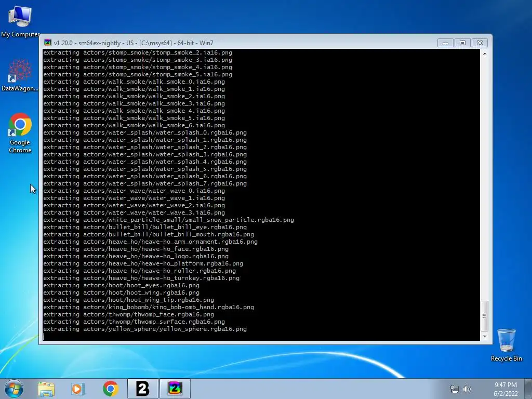Image resolution: width=532 pixels, height=399 pixels.
Task: Click the terminal window title icon
Action: tap(48, 43)
